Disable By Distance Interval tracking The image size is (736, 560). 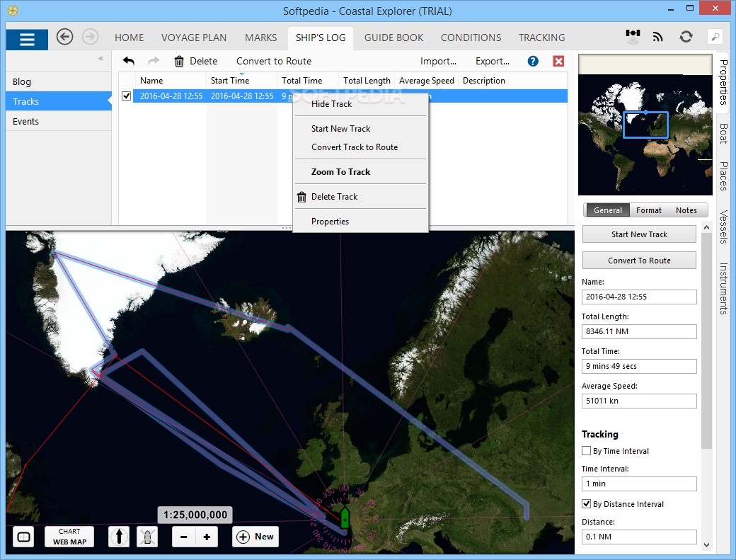point(586,503)
